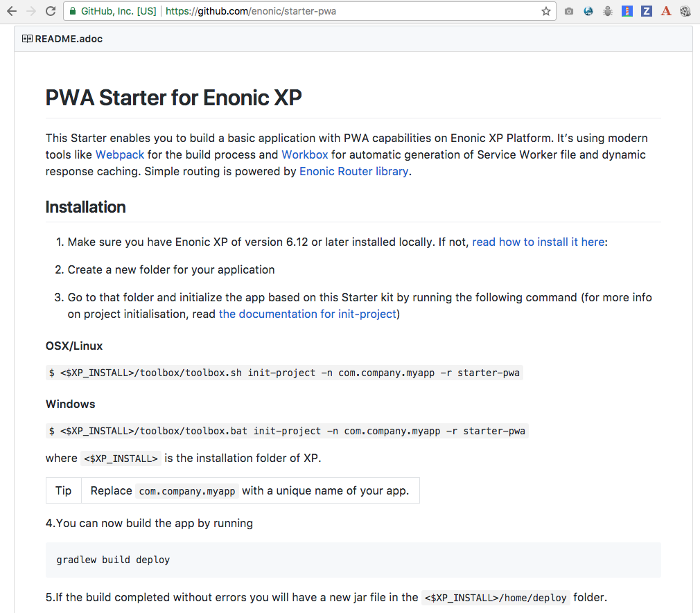
Task: Open the Webpack link
Action: tap(120, 155)
